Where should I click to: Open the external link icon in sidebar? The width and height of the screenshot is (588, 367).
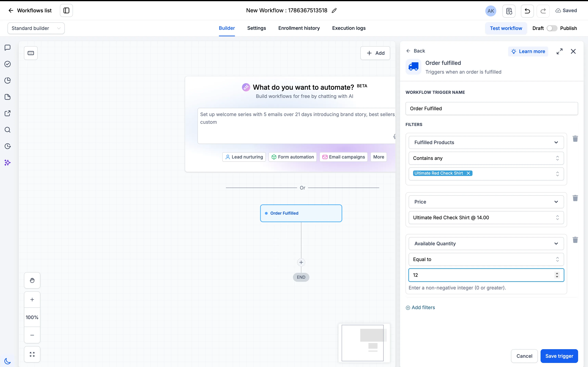pos(8,113)
